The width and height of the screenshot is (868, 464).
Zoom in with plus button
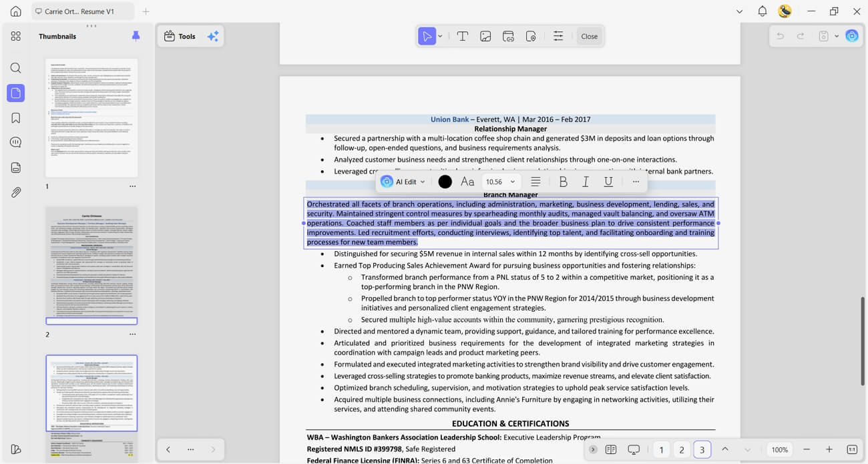(829, 449)
